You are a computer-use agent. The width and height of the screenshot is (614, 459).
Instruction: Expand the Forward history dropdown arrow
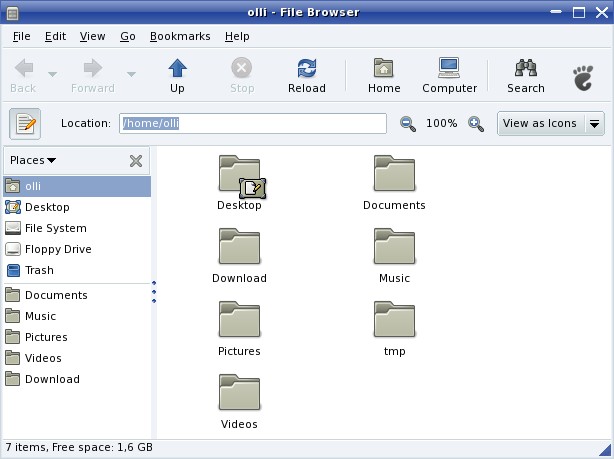(132, 74)
